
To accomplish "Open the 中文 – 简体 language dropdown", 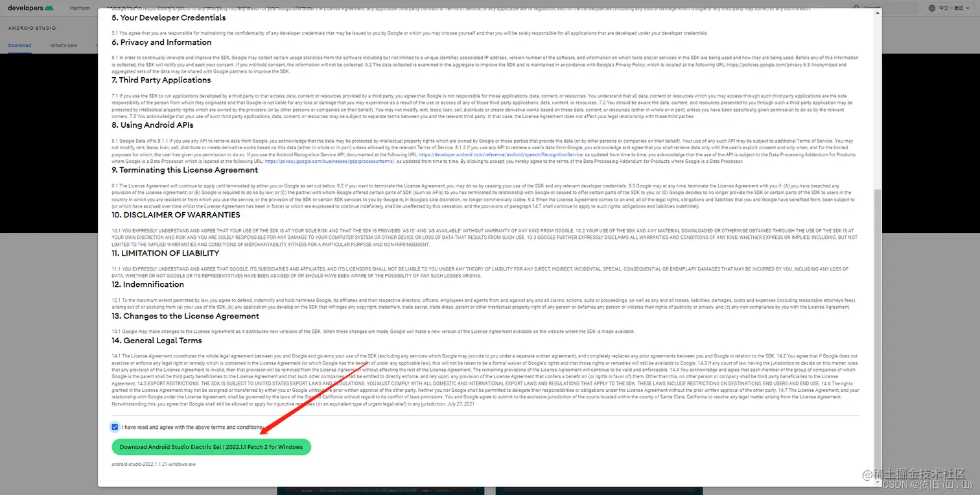I will click(950, 8).
